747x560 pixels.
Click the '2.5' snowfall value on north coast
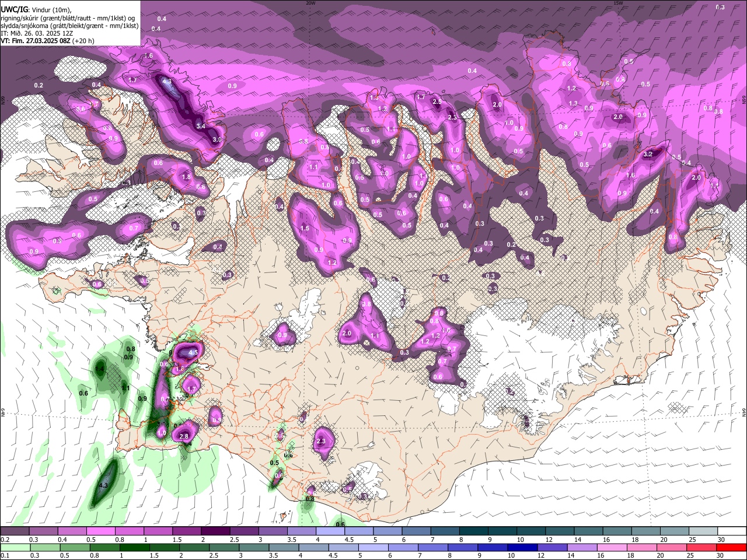point(437,102)
